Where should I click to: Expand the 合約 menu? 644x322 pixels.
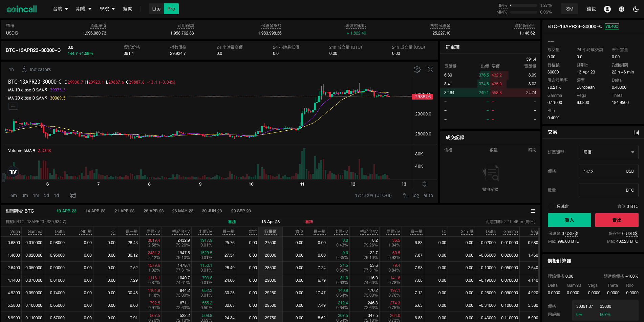pos(61,9)
